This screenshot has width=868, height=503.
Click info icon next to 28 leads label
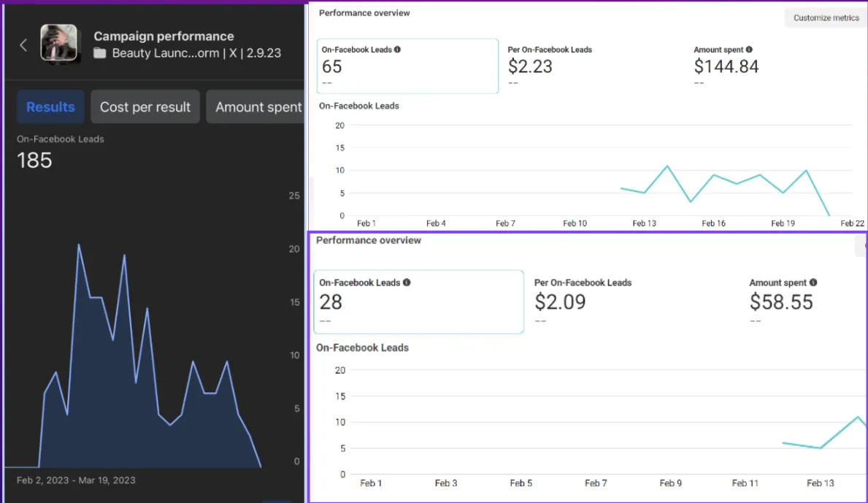(407, 283)
